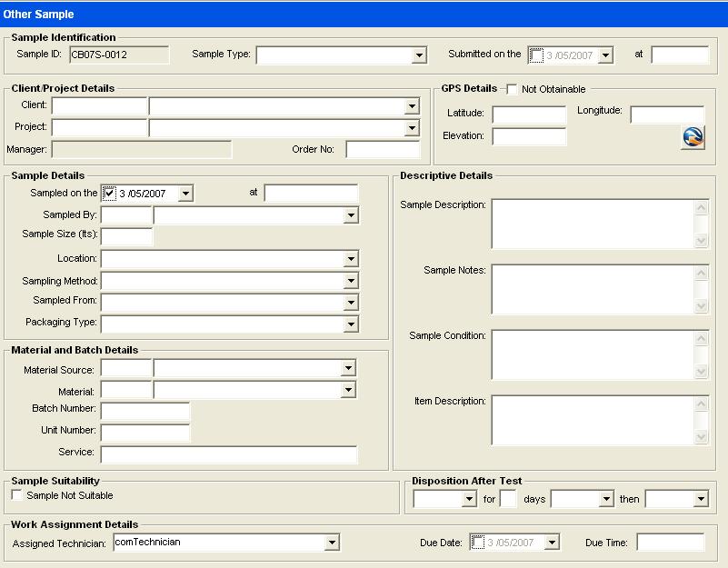728x568 pixels.
Task: Open the Assigned Technician dropdown
Action: click(x=332, y=543)
